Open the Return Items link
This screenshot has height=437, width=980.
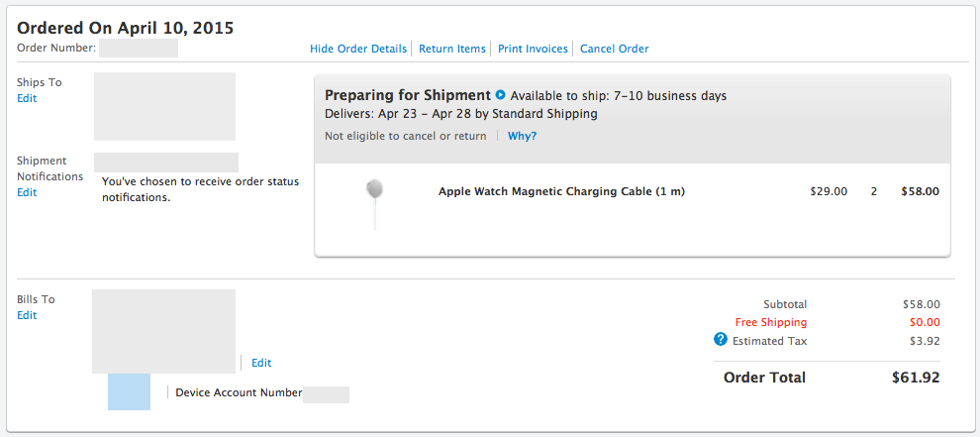click(452, 49)
